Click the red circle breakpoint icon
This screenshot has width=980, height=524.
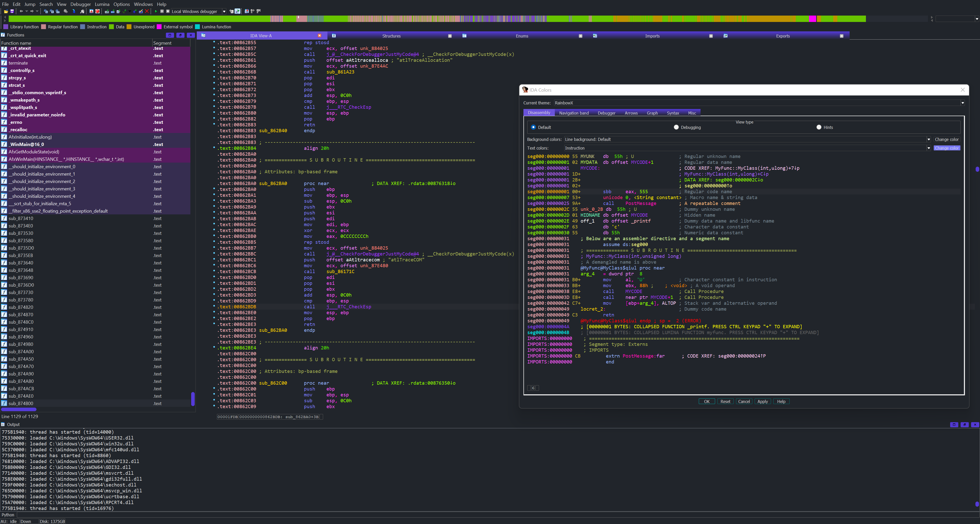pos(97,11)
